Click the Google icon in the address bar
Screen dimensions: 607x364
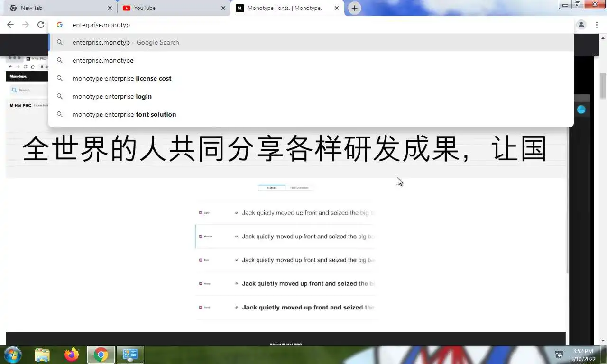click(x=60, y=25)
